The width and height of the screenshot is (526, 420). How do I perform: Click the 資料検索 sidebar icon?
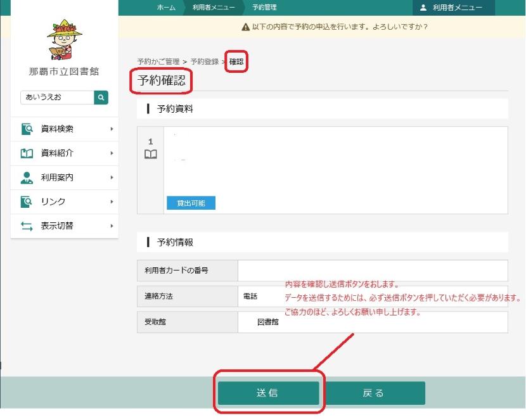click(27, 129)
